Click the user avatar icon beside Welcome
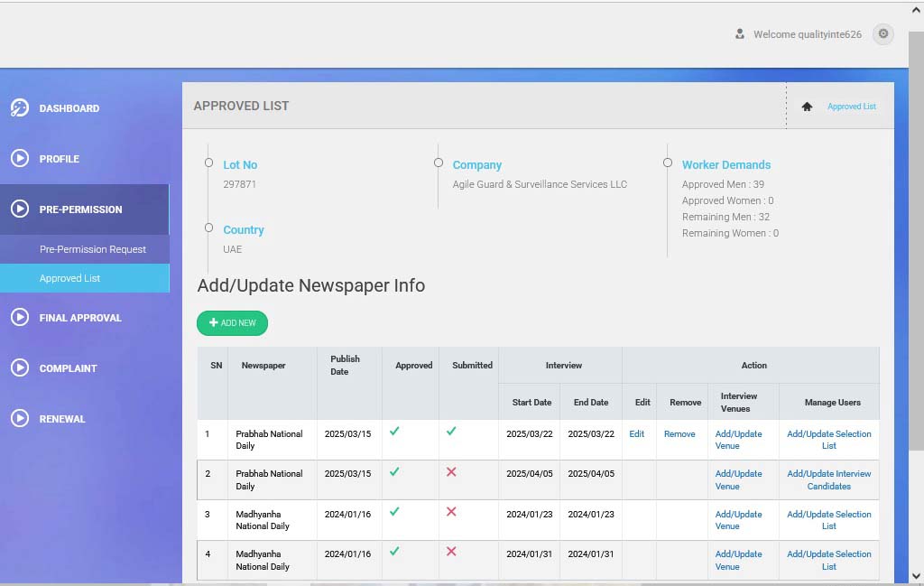 [740, 34]
